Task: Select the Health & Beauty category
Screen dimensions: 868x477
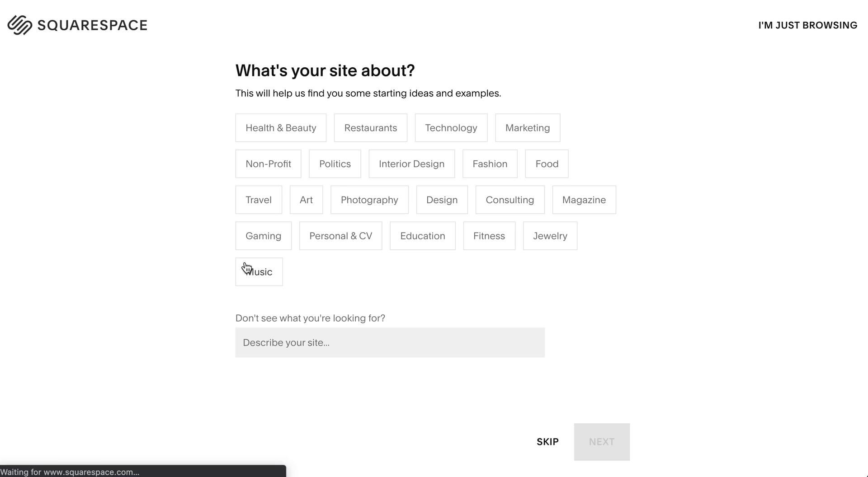Action: coord(281,128)
